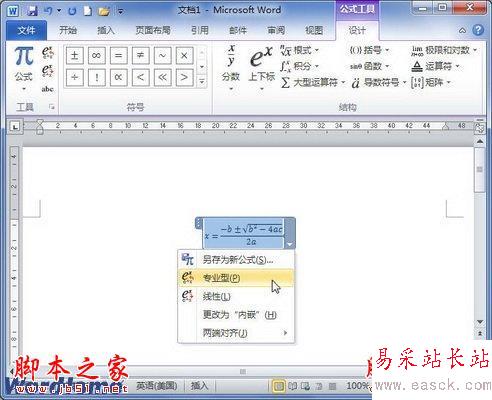
Task: Select the 设计 design tab
Action: [357, 31]
